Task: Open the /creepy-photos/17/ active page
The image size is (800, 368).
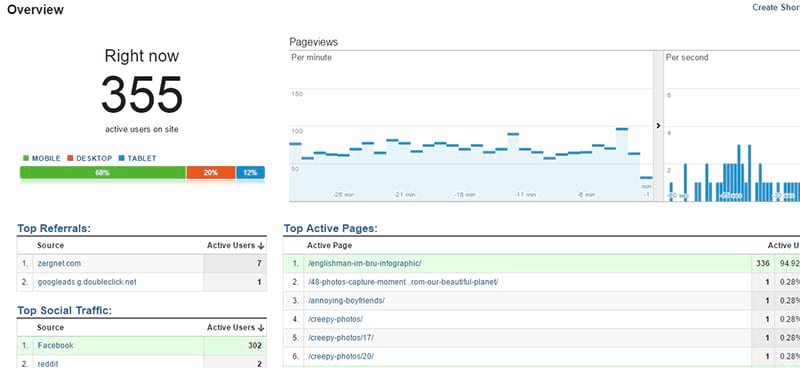Action: [340, 338]
